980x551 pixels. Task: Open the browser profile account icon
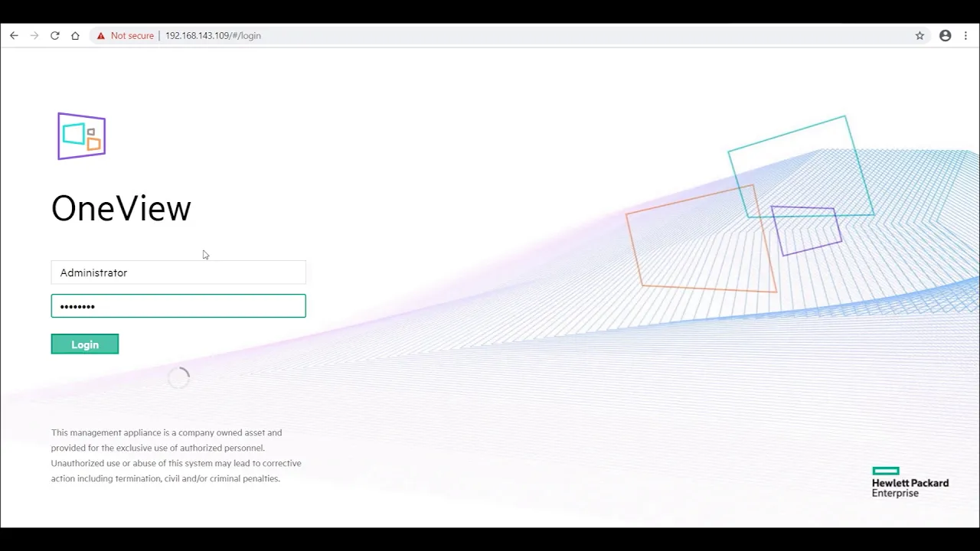(946, 35)
